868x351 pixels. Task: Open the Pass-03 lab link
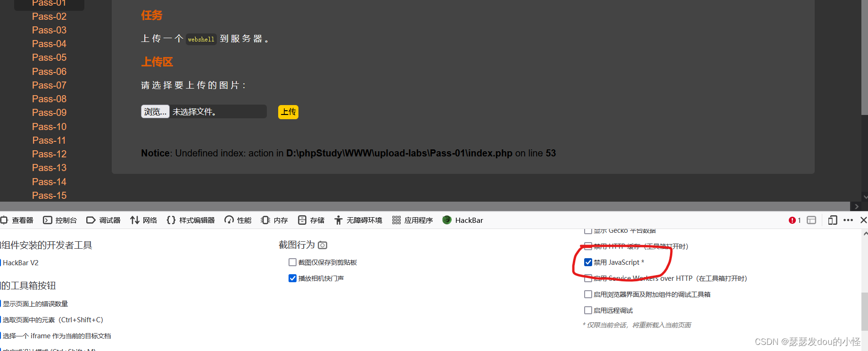tap(49, 30)
